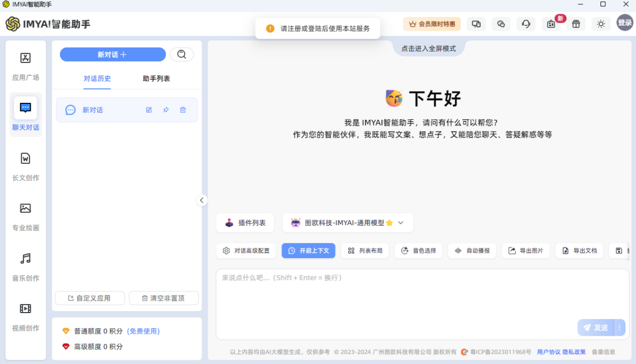Select the 新对话 conversation row

[x=127, y=110]
